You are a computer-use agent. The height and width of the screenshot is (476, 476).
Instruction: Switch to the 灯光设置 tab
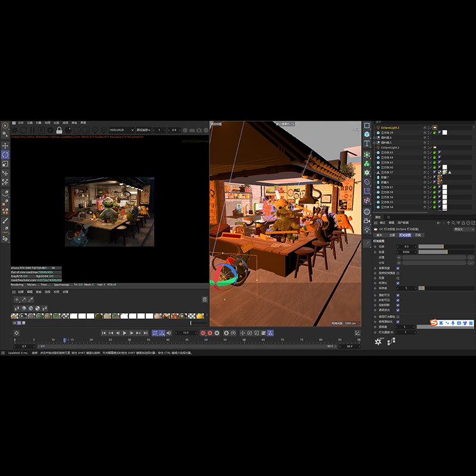(405, 235)
